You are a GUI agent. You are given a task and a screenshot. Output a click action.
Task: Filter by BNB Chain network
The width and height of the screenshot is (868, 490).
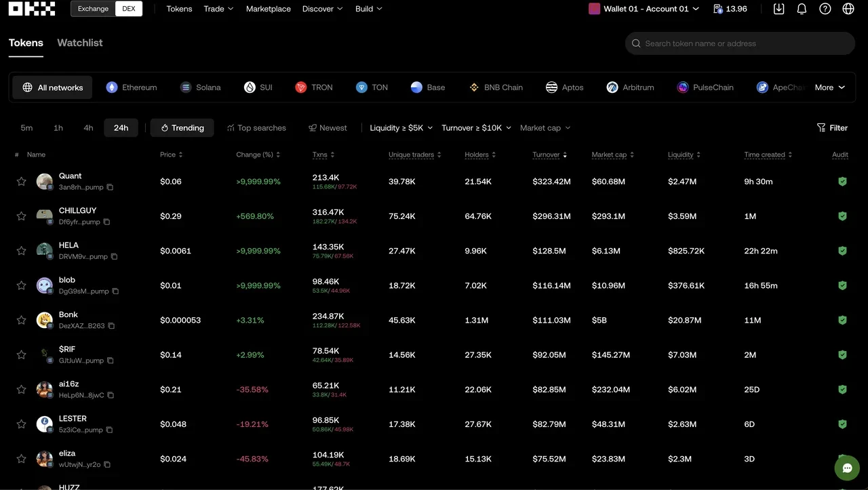496,87
